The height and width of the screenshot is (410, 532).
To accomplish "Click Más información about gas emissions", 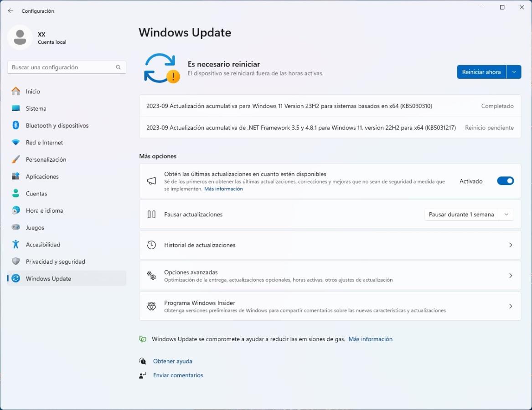I will [x=370, y=339].
